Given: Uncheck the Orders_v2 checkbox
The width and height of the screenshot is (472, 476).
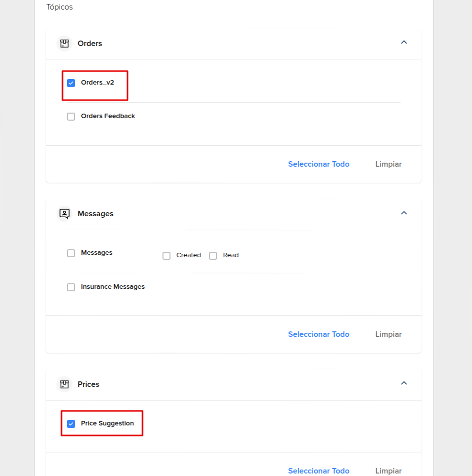Looking at the screenshot, I should [x=71, y=83].
